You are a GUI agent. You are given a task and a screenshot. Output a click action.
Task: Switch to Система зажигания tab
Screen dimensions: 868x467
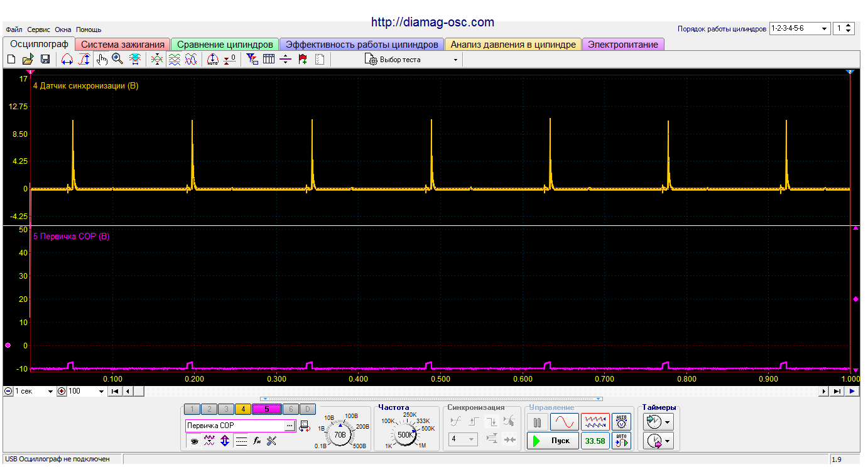(x=123, y=45)
